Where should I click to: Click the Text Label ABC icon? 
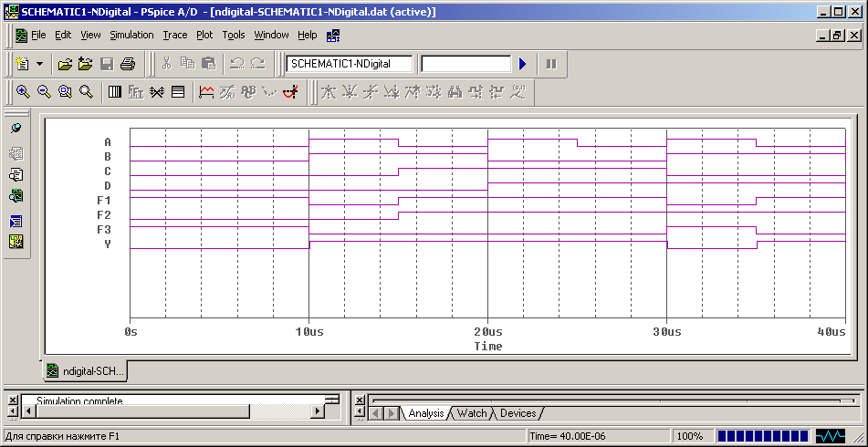point(248,92)
